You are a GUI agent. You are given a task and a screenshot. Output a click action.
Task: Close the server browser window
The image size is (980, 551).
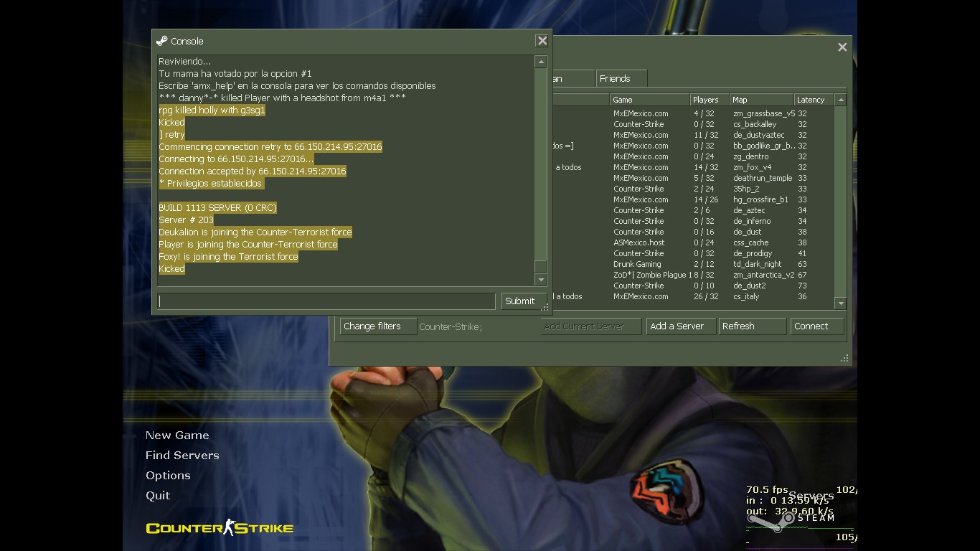coord(842,47)
